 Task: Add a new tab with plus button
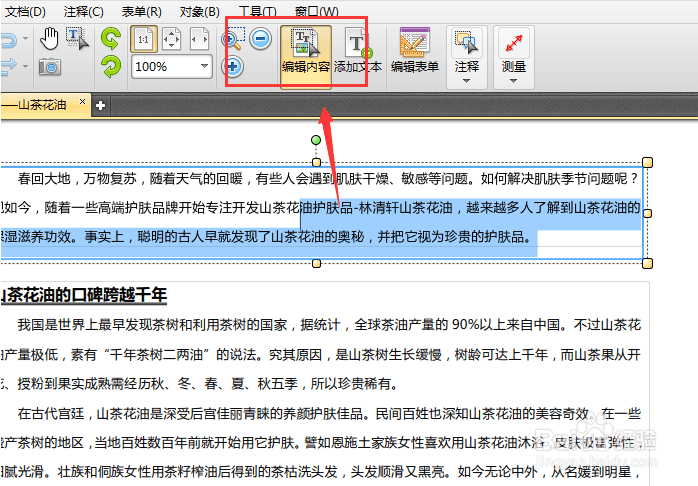click(101, 105)
